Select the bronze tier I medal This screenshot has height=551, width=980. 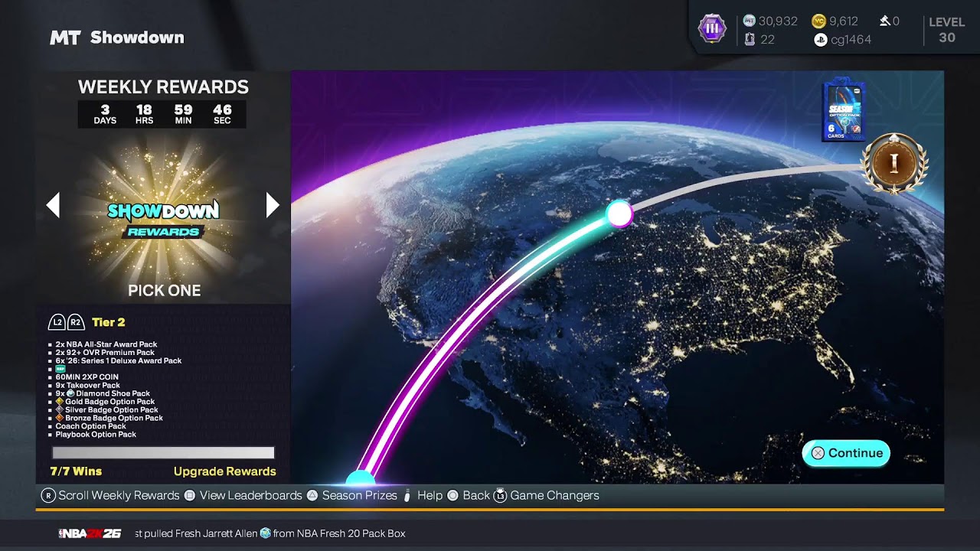click(x=893, y=164)
